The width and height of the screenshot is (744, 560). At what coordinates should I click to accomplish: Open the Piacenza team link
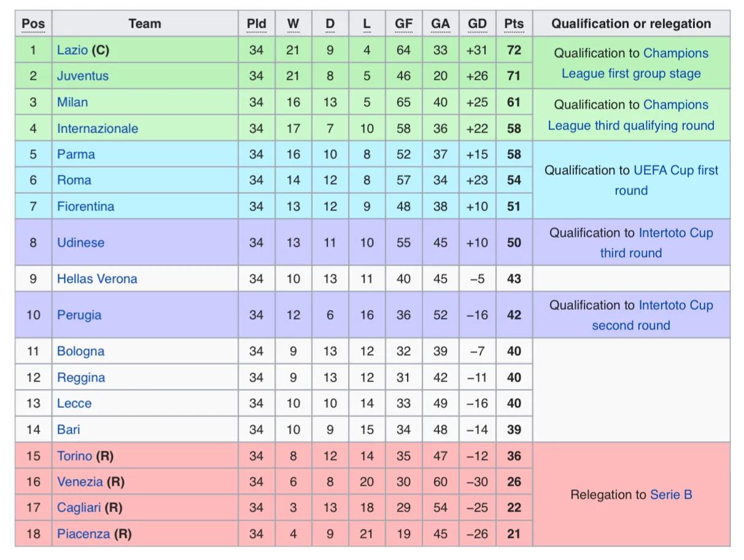click(x=83, y=534)
